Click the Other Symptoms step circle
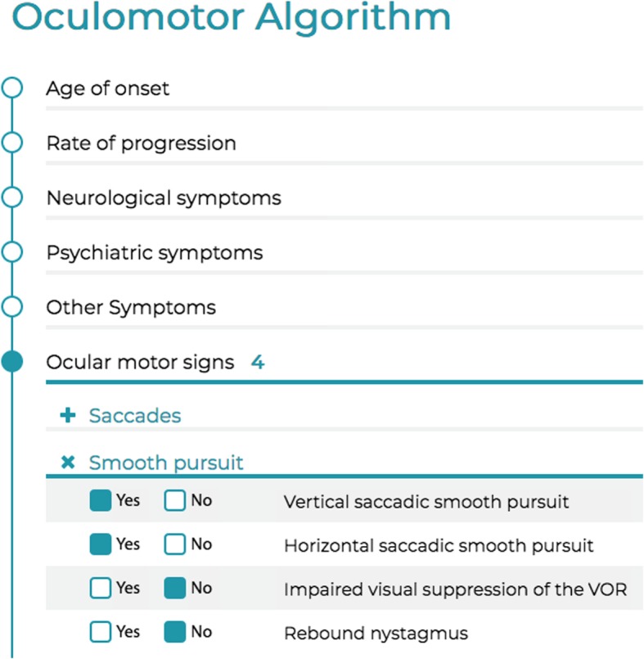Screen dimensions: 644x659 click(11, 305)
